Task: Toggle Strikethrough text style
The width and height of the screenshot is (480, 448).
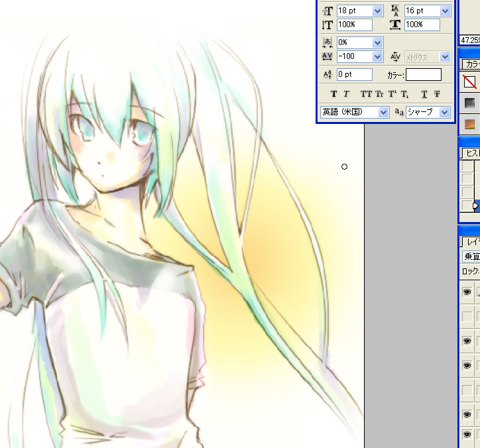Action: pyautogui.click(x=437, y=94)
